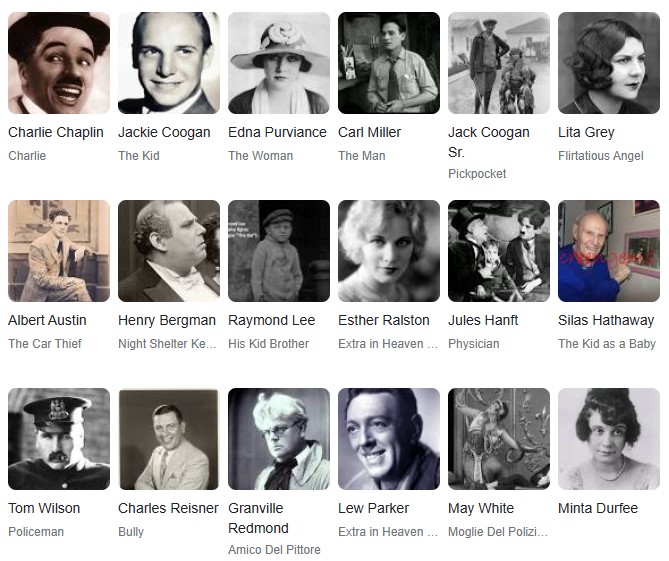Select Minta Durfee's portrait
Viewport: 669px width, 561px height.
[x=609, y=439]
